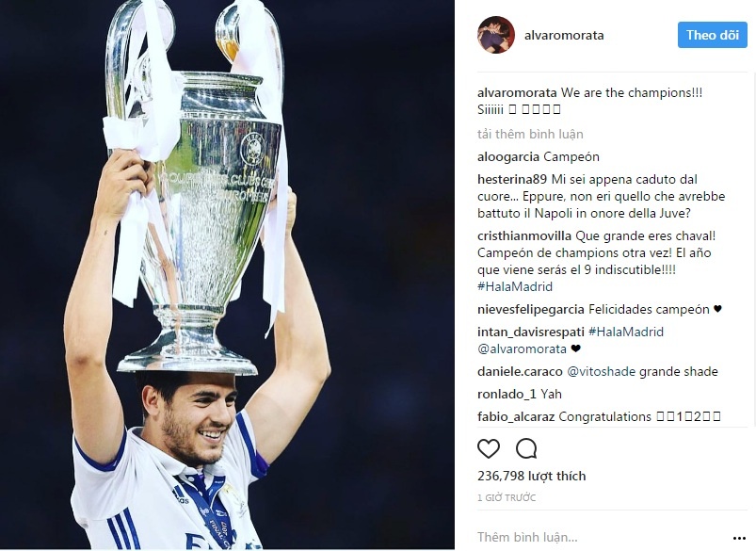Open the comment speech bubble icon
Screen dimensions: 756x551
tap(526, 448)
